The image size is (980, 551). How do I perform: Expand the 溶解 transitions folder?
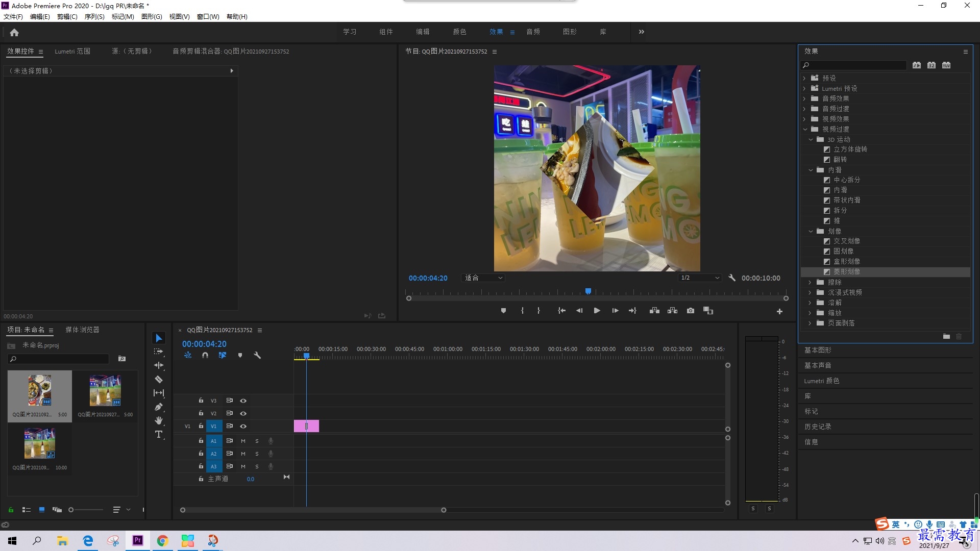point(810,303)
